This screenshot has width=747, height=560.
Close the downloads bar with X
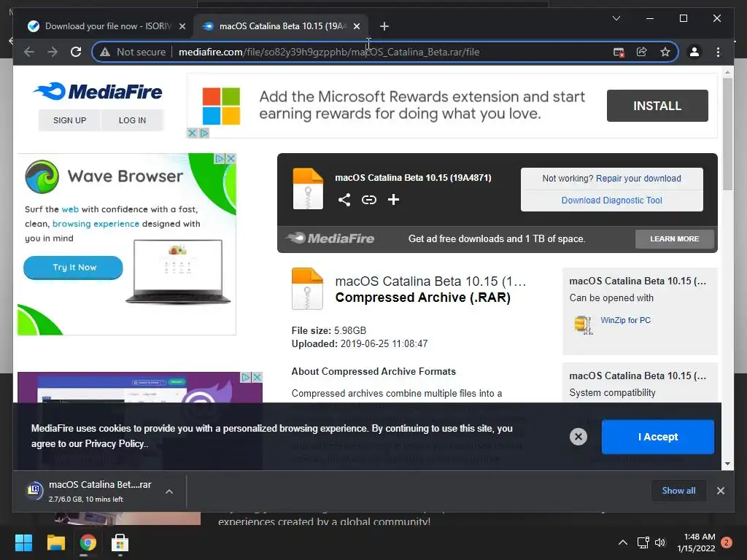(x=720, y=491)
